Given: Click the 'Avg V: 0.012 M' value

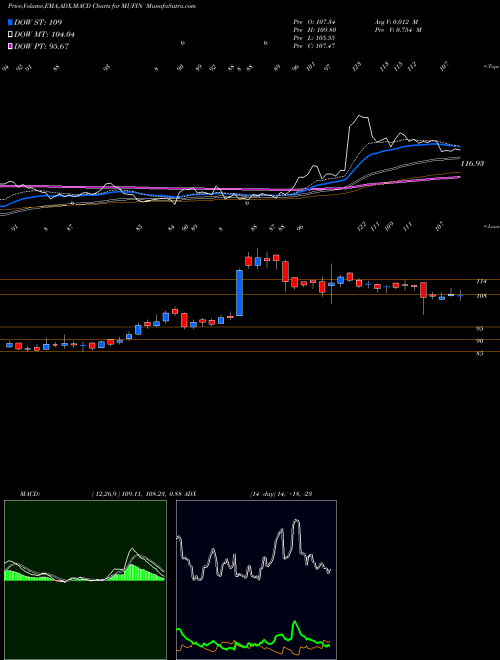Looking at the screenshot, I should tap(396, 22).
